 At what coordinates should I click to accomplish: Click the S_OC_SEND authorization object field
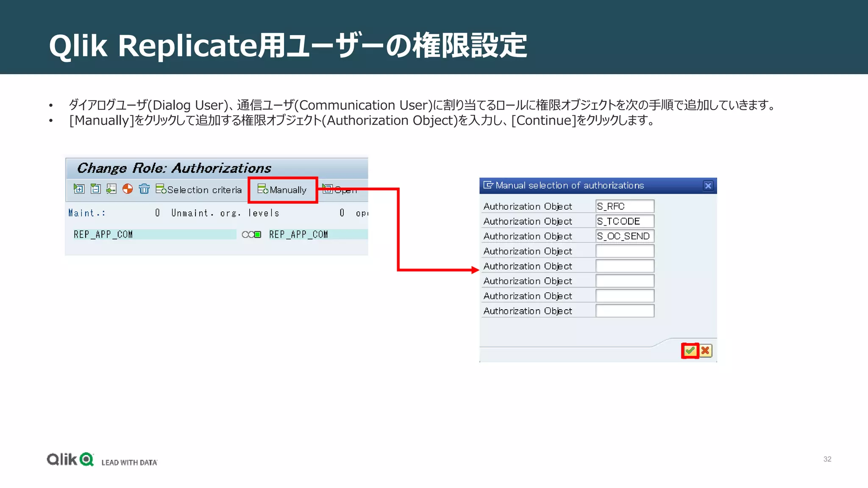click(x=625, y=236)
